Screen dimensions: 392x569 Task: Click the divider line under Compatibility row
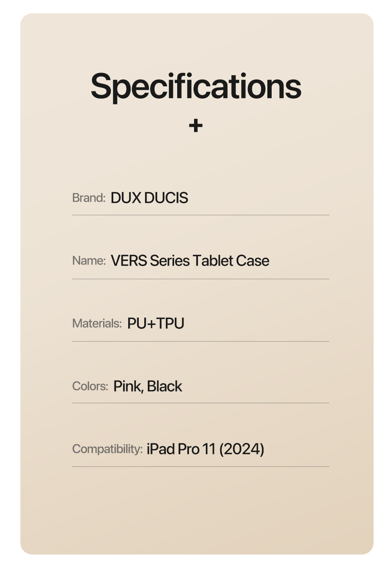click(201, 467)
